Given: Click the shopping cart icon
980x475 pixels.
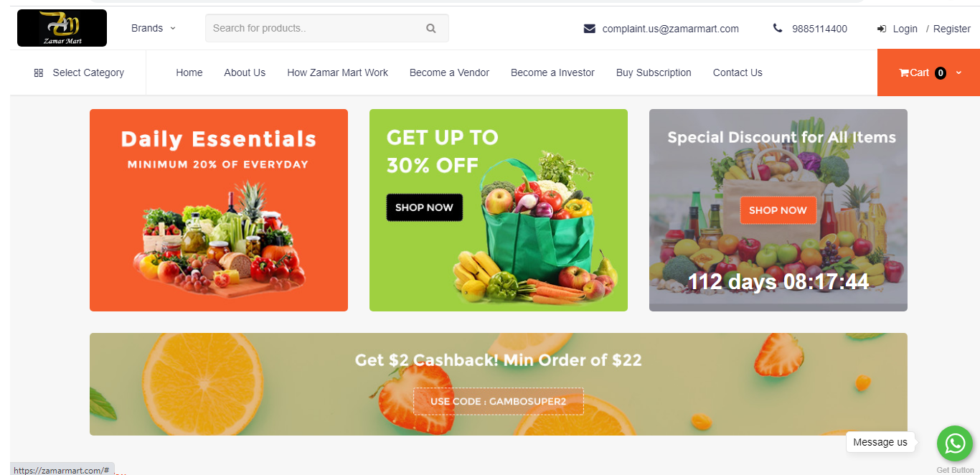Looking at the screenshot, I should pos(904,72).
